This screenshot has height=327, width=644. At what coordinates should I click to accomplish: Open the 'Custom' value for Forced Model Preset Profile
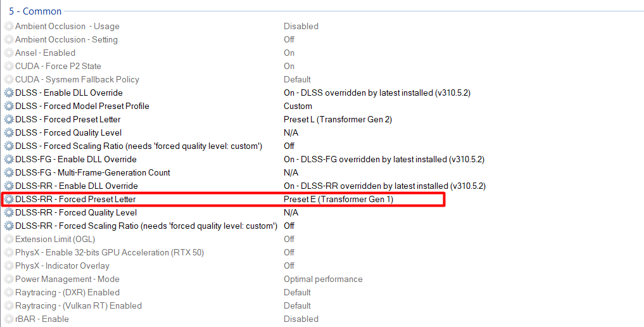298,106
